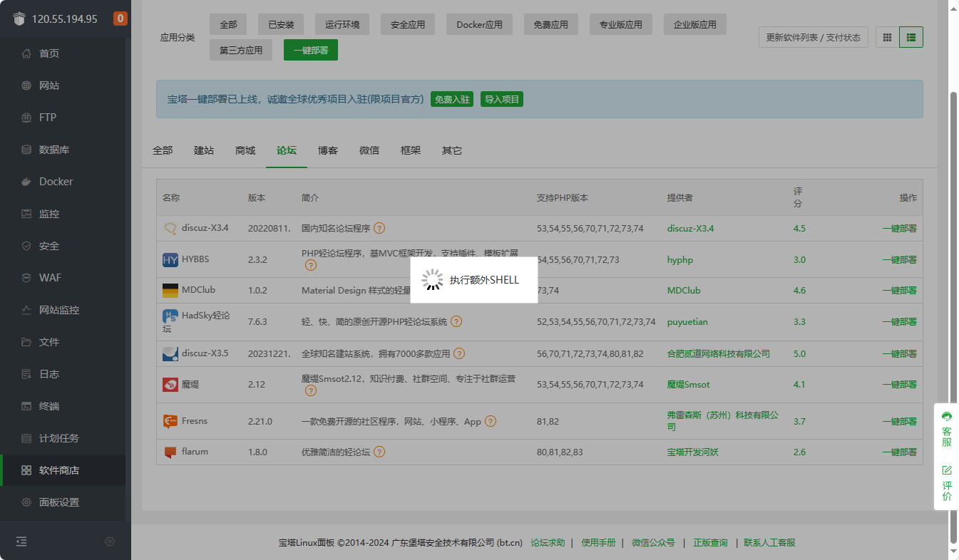959x560 pixels.
Task: Click 一键部署 for discuz-X3.4
Action: tap(899, 229)
